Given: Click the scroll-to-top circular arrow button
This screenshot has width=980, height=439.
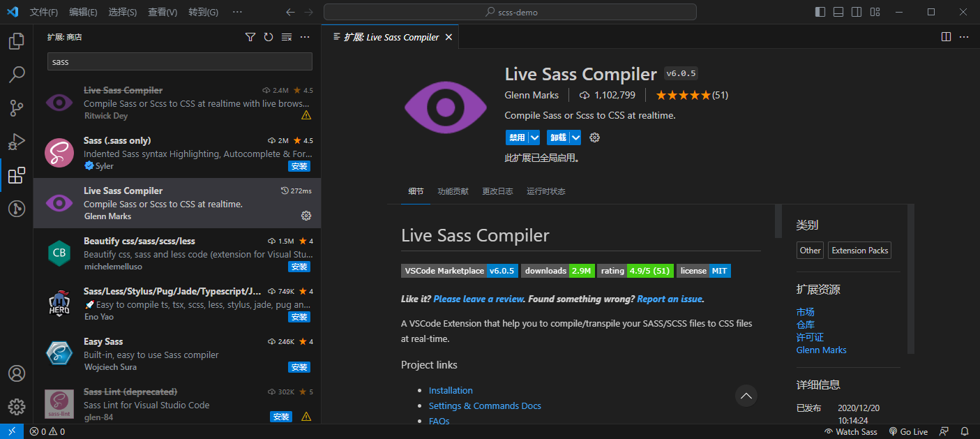Looking at the screenshot, I should coord(746,396).
